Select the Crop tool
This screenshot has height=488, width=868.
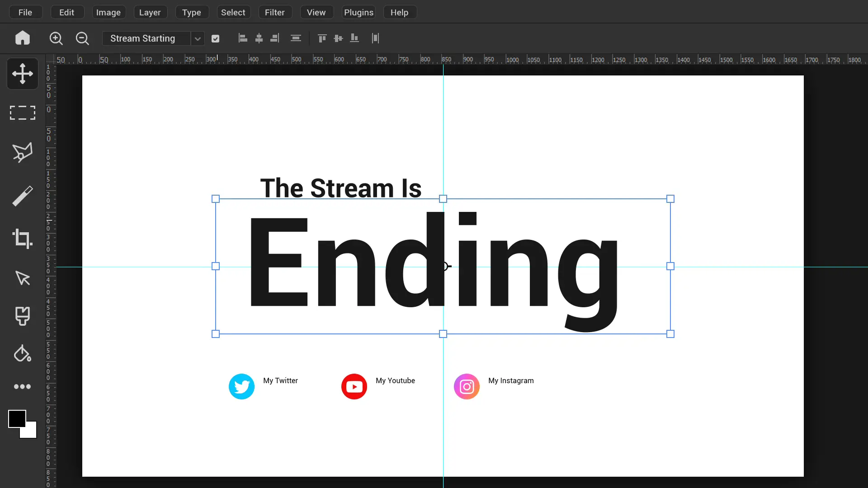pyautogui.click(x=23, y=238)
